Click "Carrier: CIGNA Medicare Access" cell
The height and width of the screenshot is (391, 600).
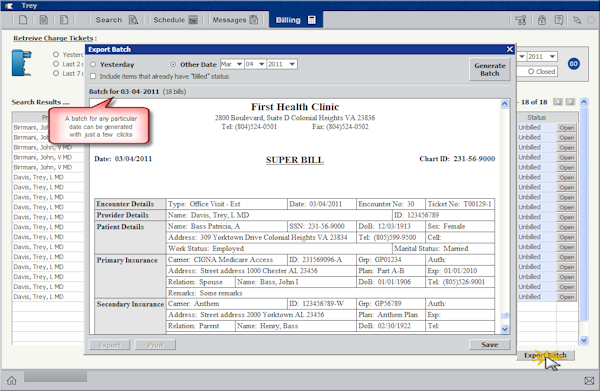[x=227, y=260]
